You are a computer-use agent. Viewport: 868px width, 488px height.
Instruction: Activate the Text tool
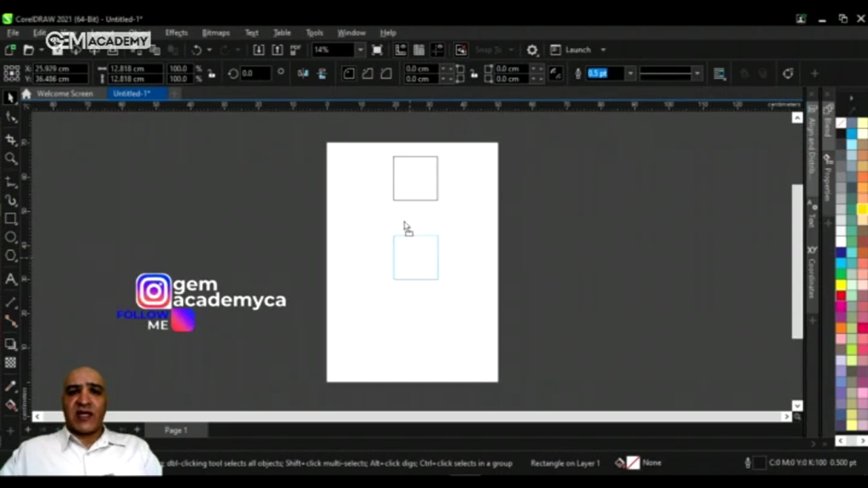11,279
